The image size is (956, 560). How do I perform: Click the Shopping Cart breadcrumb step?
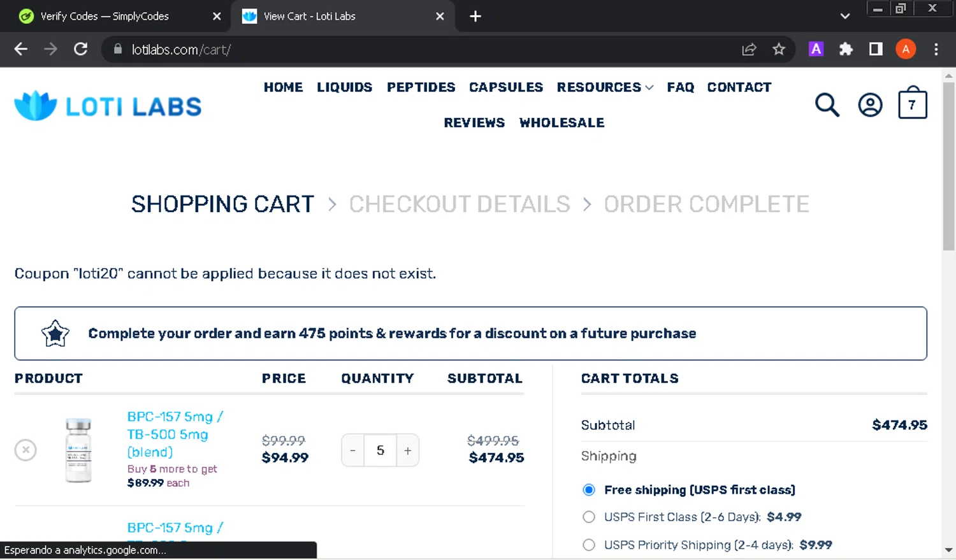click(222, 205)
